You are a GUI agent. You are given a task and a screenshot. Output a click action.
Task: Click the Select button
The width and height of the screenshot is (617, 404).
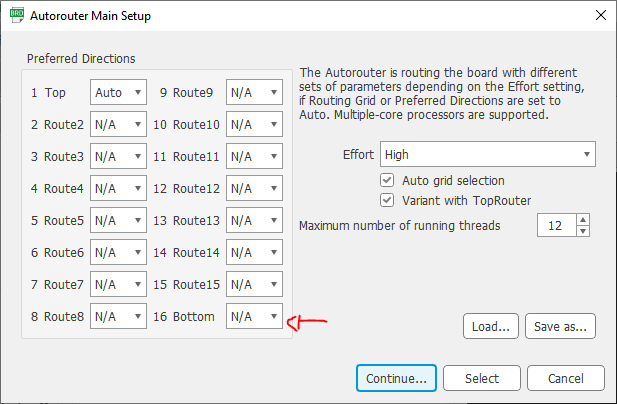482,378
